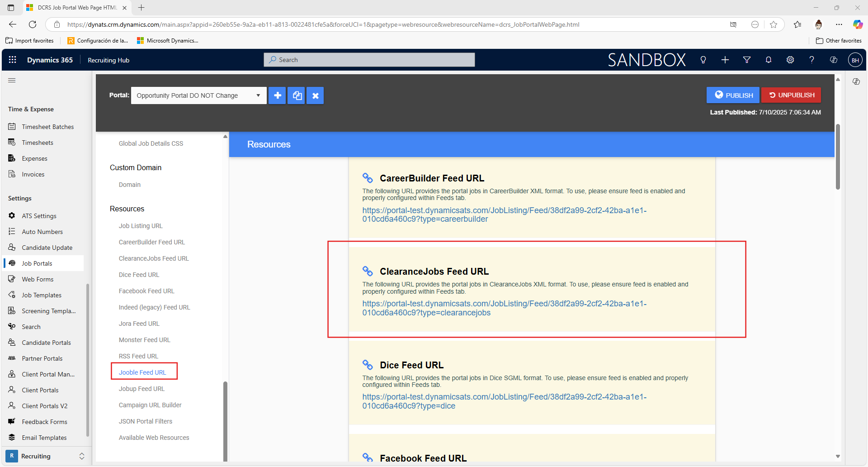Select Job Listing URL in resources list
Viewport: 868px width, 467px height.
click(141, 226)
